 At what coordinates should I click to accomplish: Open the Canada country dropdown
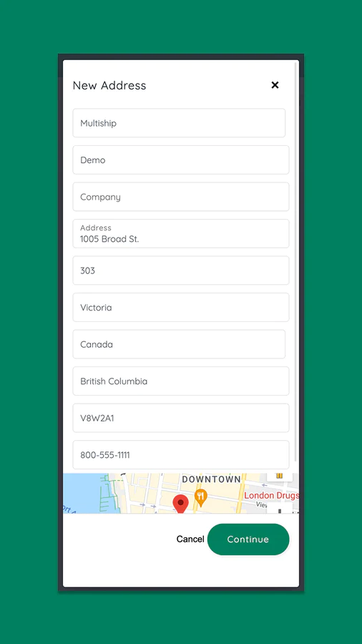(179, 344)
